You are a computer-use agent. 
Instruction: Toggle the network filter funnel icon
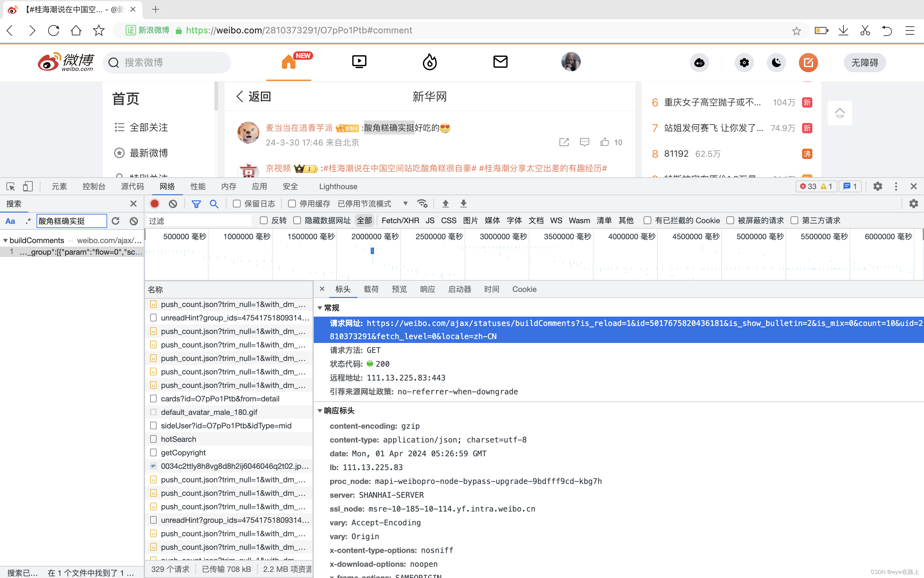[x=196, y=204]
